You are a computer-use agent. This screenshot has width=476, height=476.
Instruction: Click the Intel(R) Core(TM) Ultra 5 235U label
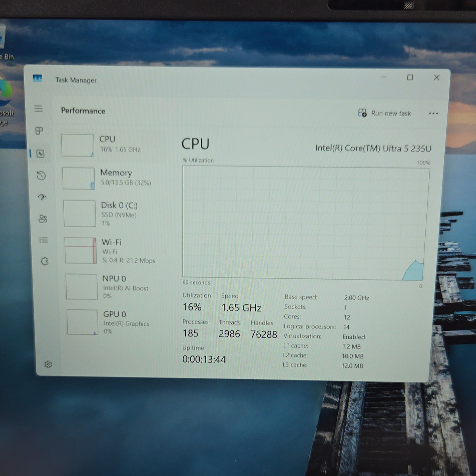point(373,148)
